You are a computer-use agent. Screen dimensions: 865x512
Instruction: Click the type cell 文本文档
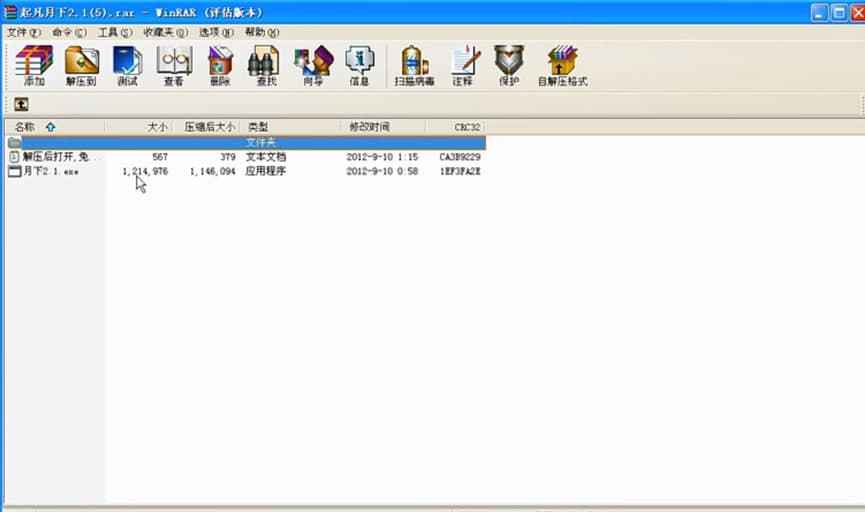(266, 157)
